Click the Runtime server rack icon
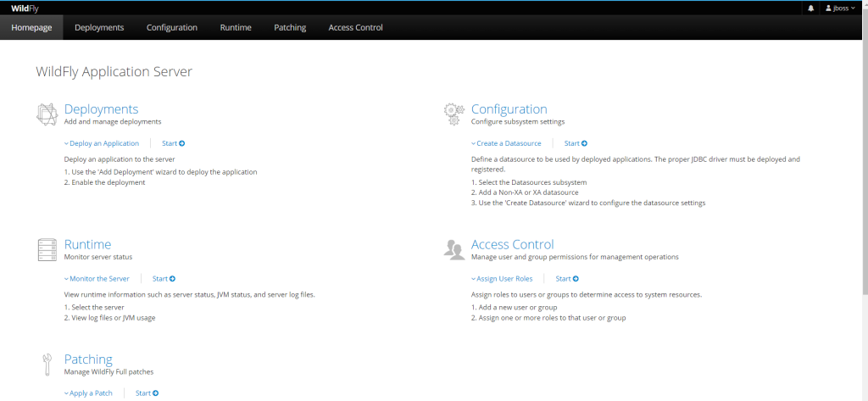 47,250
